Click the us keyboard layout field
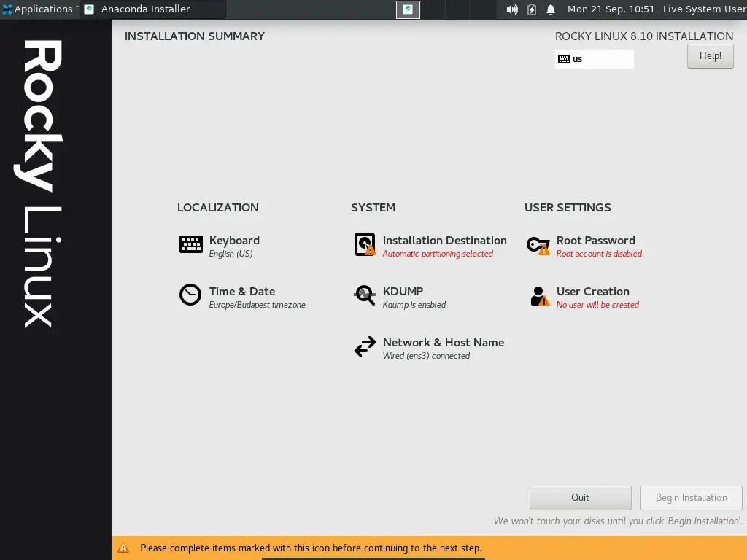747x560 pixels. 594,59
